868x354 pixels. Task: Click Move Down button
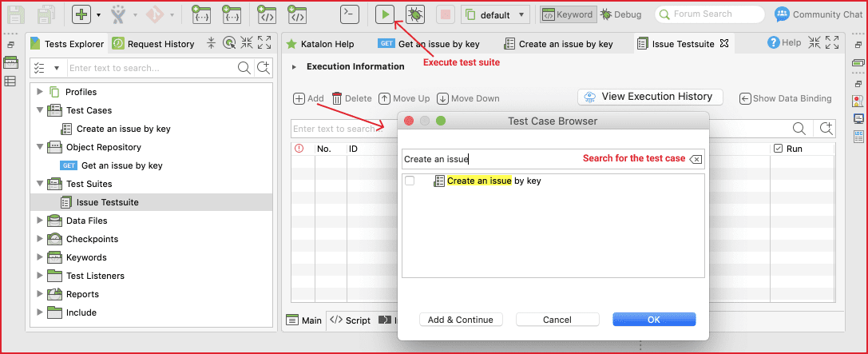(x=468, y=98)
